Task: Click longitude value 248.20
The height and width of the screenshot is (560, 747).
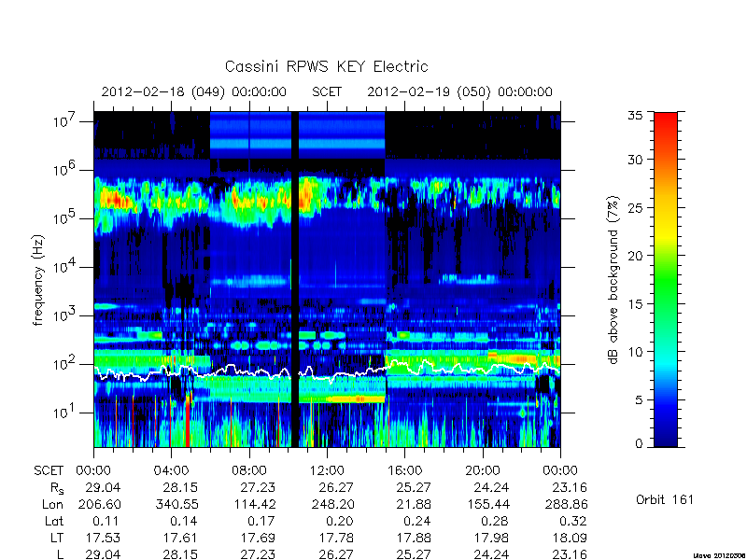Action: coord(332,504)
